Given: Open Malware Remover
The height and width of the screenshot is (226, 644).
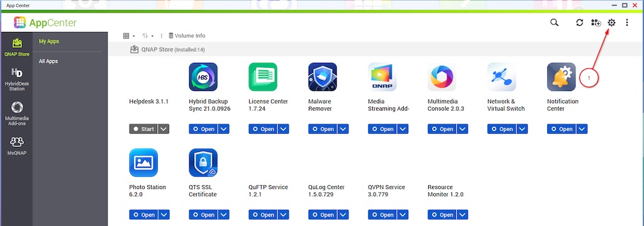Looking at the screenshot, I should tap(323, 129).
